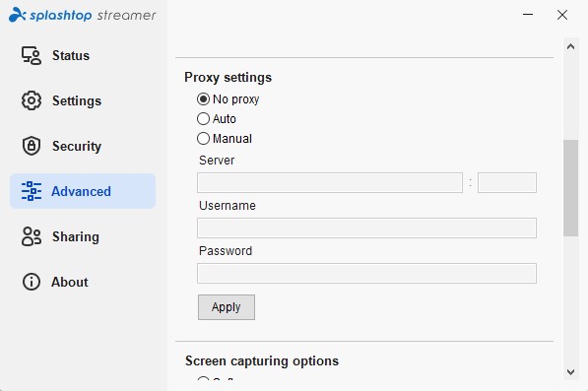Click the Settings gear icon
Screen dimensions: 588x391
pyautogui.click(x=32, y=100)
